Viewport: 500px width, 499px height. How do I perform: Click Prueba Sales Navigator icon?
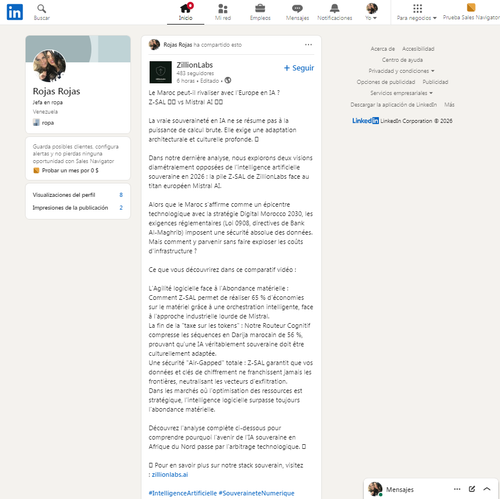pos(471,7)
